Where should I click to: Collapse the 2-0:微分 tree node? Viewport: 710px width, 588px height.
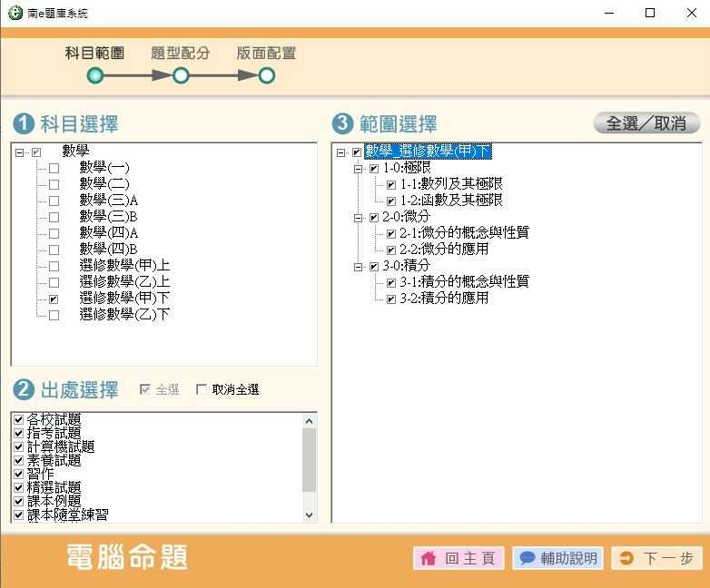tap(358, 218)
